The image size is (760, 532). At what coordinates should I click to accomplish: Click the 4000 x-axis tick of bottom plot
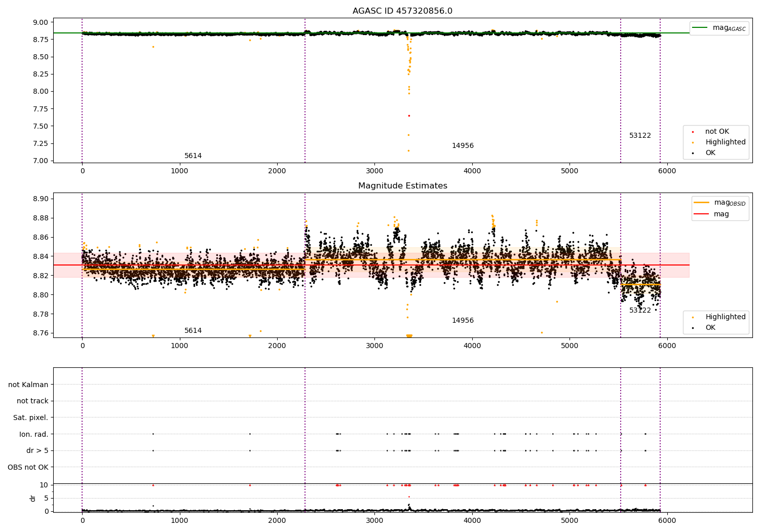coord(472,520)
